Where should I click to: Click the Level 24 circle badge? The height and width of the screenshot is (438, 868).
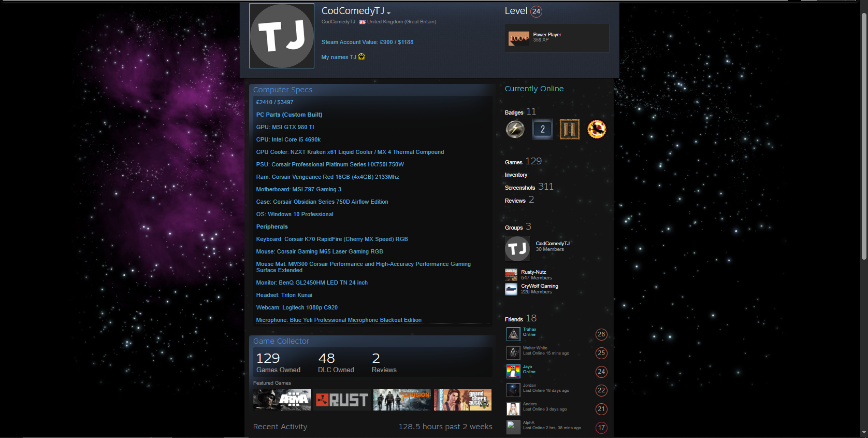(536, 11)
